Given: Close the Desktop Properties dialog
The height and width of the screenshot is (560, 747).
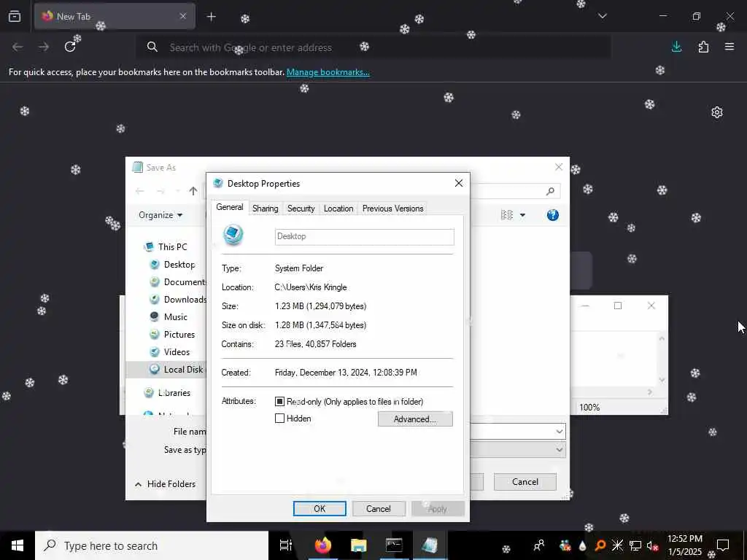Looking at the screenshot, I should 458,183.
